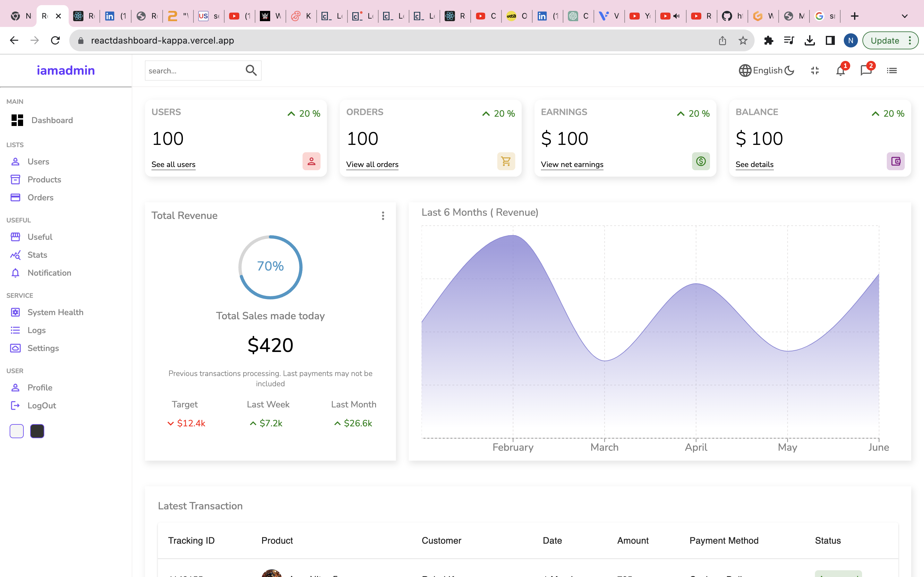Select the light theme color square
This screenshot has height=577, width=924.
pyautogui.click(x=16, y=431)
